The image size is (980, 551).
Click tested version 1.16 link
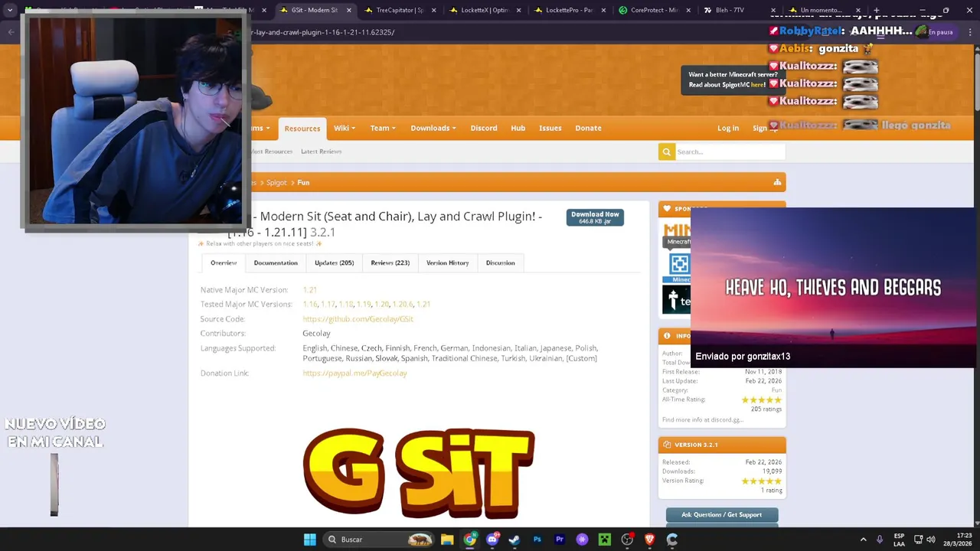(x=309, y=305)
